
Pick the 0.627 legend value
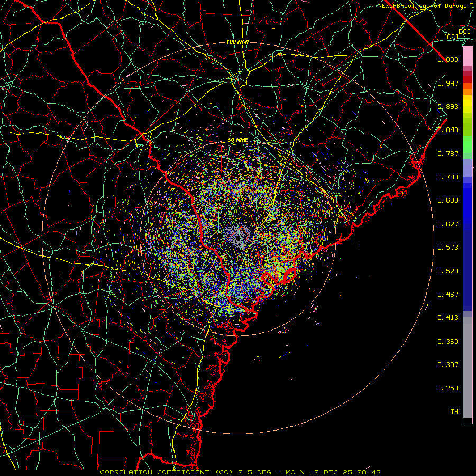click(x=448, y=224)
